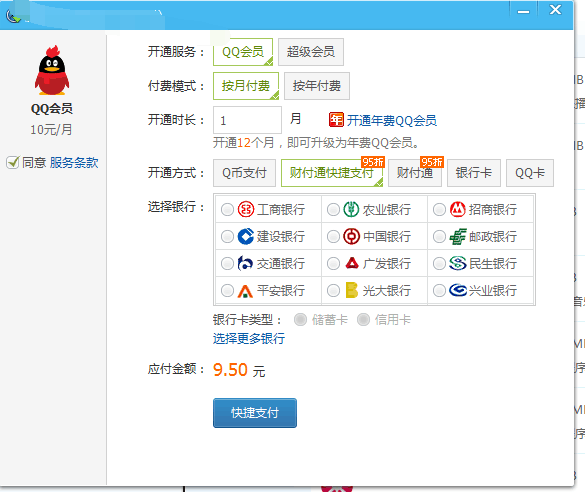Switch to 财付通快捷支付 payment method
This screenshot has height=492, width=585.
point(332,173)
